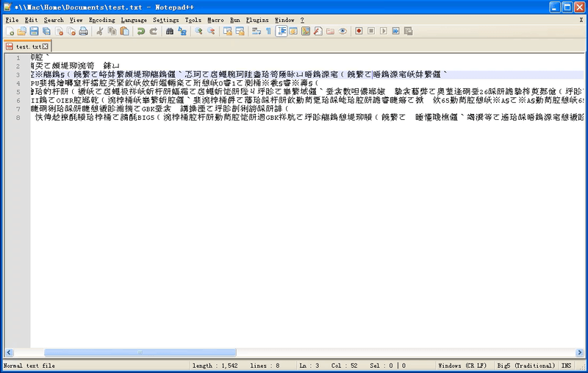Save the current recorded macro icon
Viewport: 588px width, 373px height.
pyautogui.click(x=409, y=32)
